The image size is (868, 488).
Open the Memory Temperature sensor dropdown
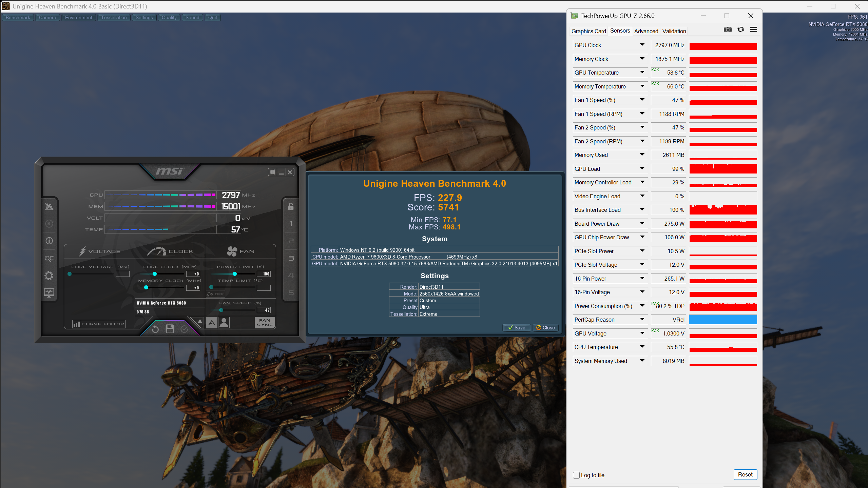(x=642, y=86)
